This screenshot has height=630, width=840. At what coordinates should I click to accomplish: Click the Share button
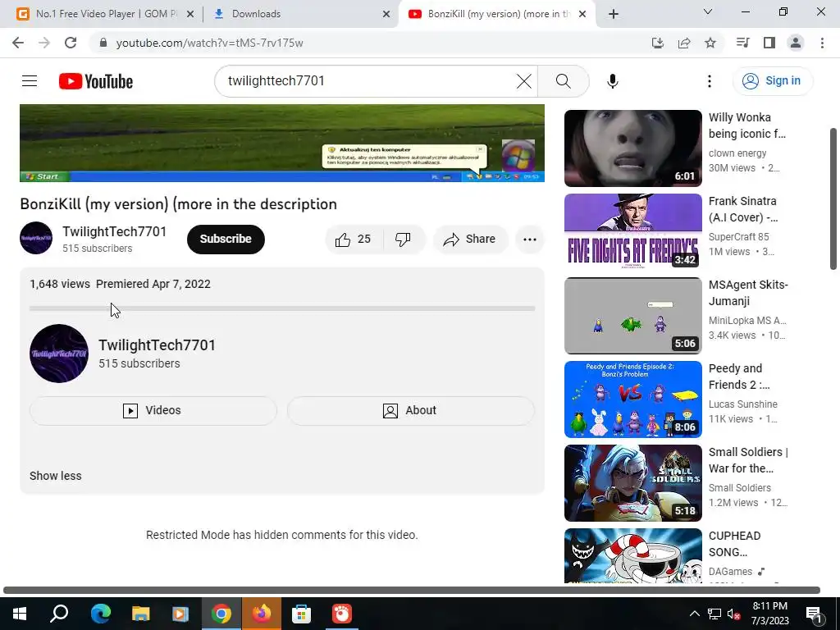click(470, 239)
